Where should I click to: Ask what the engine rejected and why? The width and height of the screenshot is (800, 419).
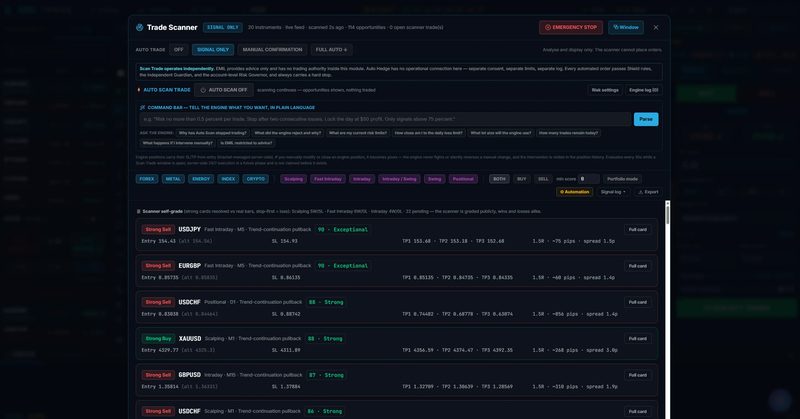pos(287,133)
